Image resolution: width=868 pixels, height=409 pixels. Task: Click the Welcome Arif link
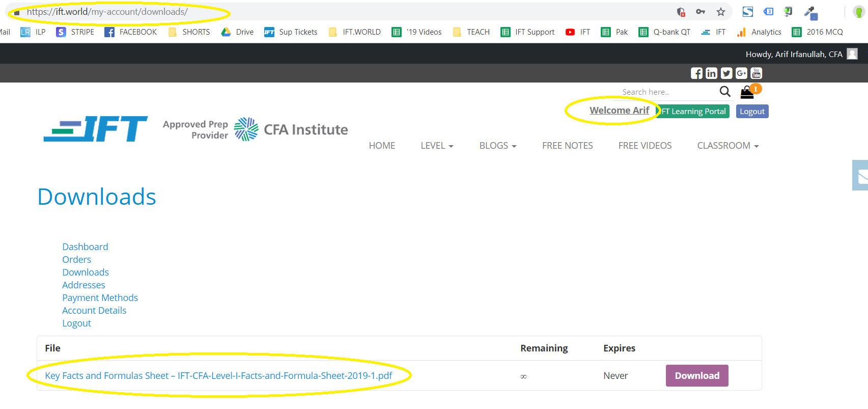coord(619,111)
